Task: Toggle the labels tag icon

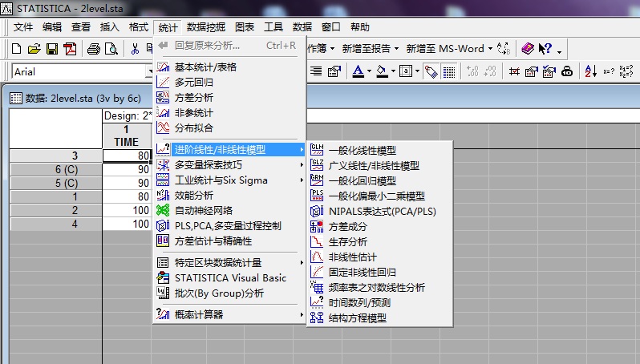Action: pos(431,72)
